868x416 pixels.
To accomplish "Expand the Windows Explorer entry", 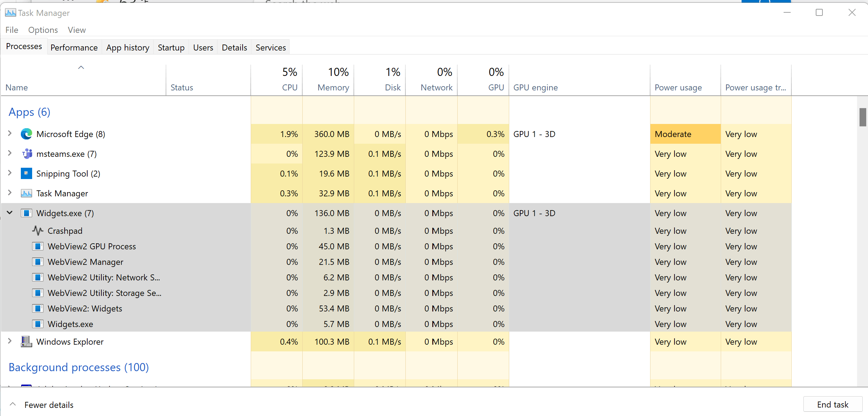I will (x=10, y=341).
